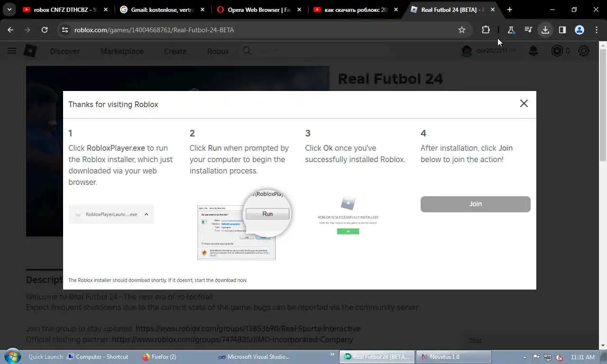Open the Robux page

pos(218,51)
